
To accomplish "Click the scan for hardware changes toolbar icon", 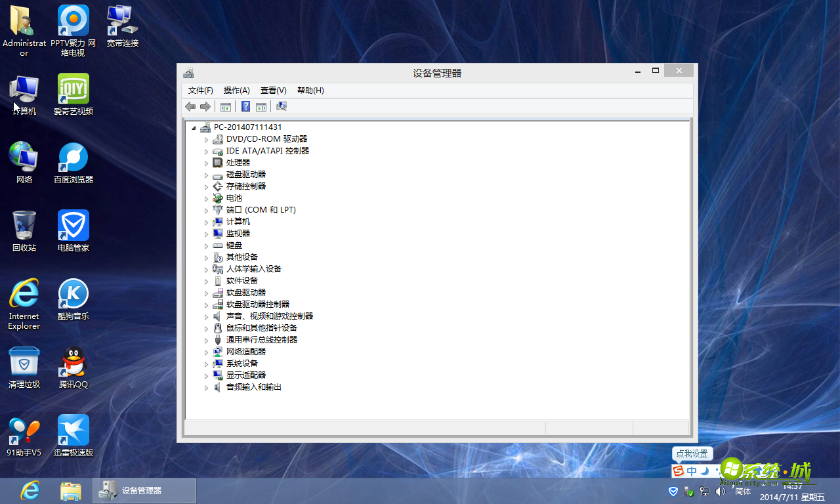I will 281,106.
